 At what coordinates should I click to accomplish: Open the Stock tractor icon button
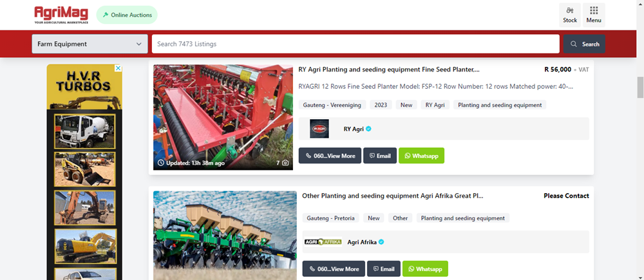click(x=570, y=15)
